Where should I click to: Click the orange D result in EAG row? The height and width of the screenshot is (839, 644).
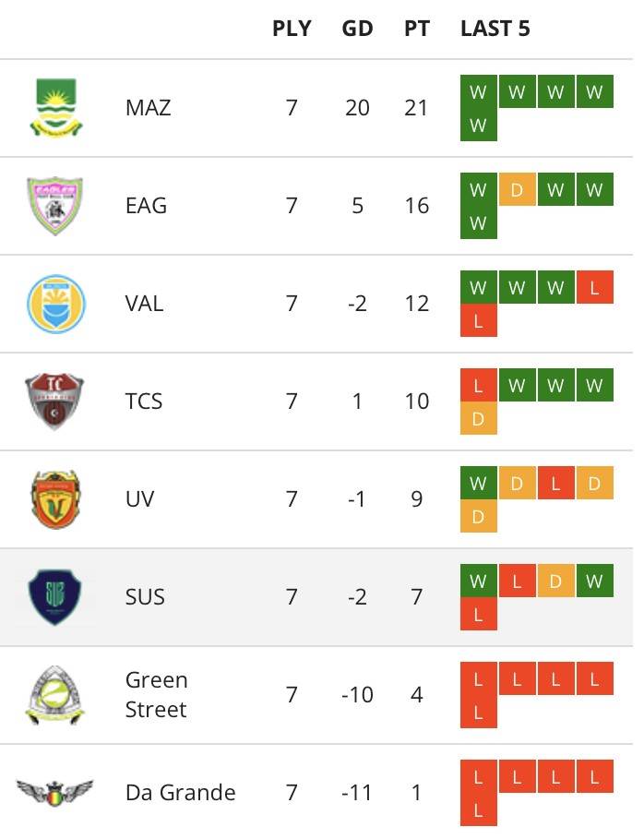[x=517, y=190]
